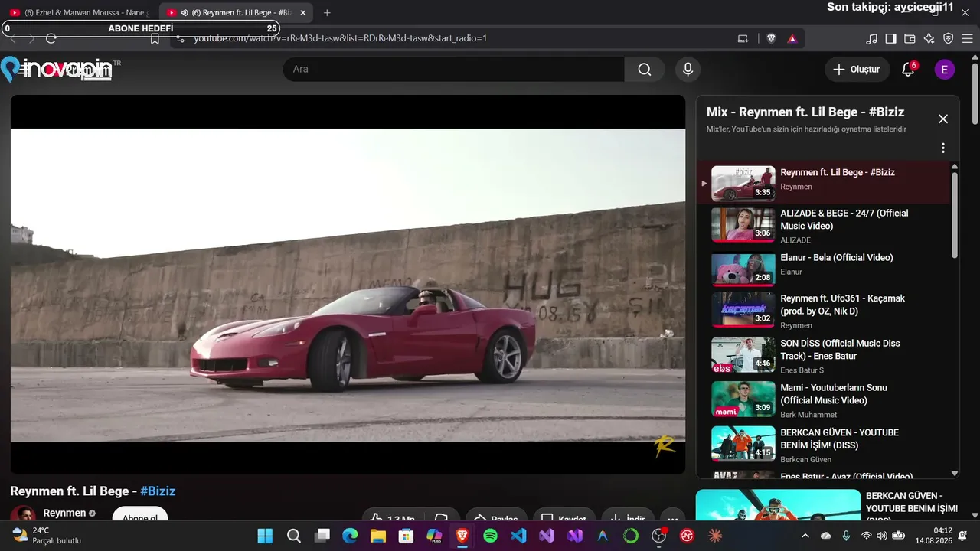Open Spotify from the taskbar
Viewport: 980px width, 551px height.
[x=490, y=536]
